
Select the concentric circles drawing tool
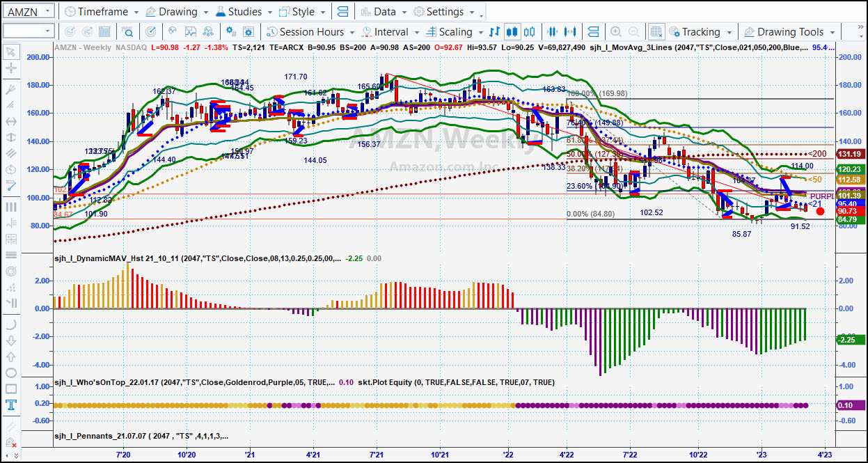click(x=11, y=271)
